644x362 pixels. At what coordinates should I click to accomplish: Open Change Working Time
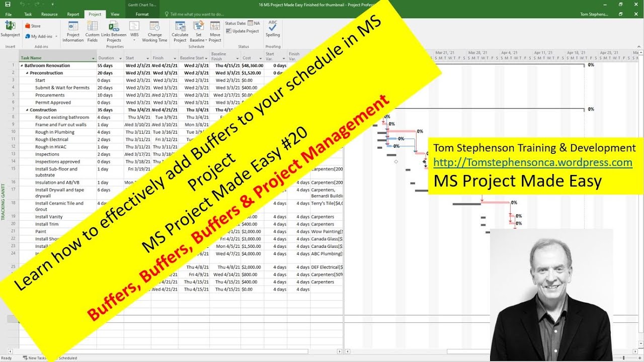(x=154, y=31)
